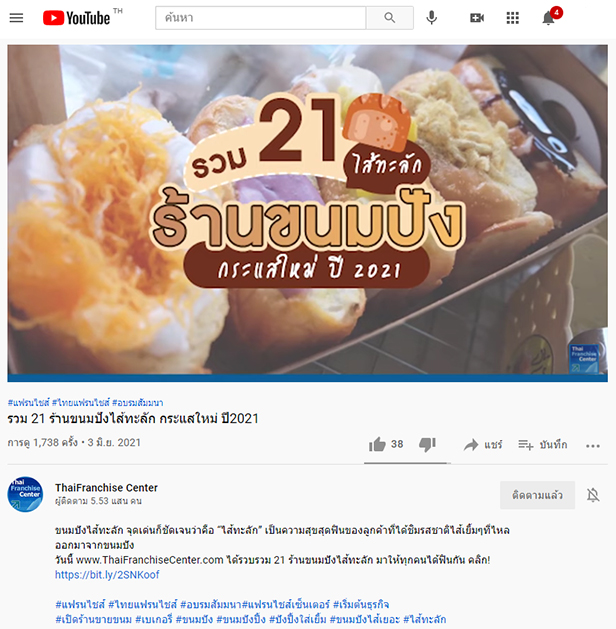Click the ThaiFranchise Center channel avatar

(x=25, y=494)
